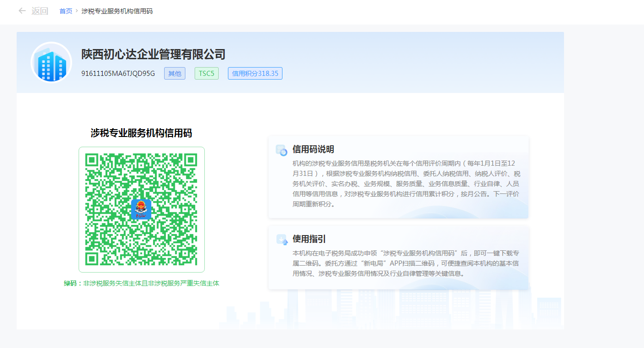Screen dimensions: 644x348
Task: Click the TSC5 level tag
Action: point(207,74)
